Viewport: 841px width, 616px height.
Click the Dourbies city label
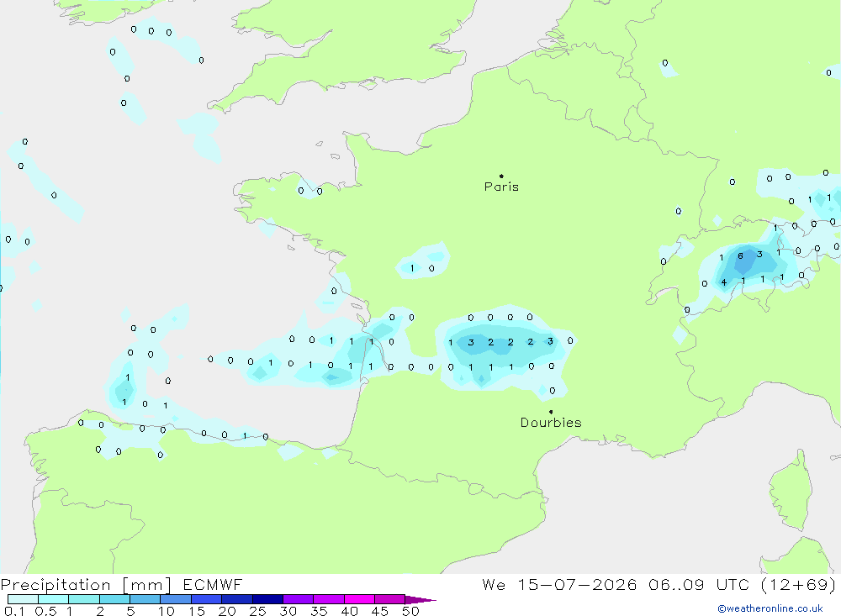(551, 423)
